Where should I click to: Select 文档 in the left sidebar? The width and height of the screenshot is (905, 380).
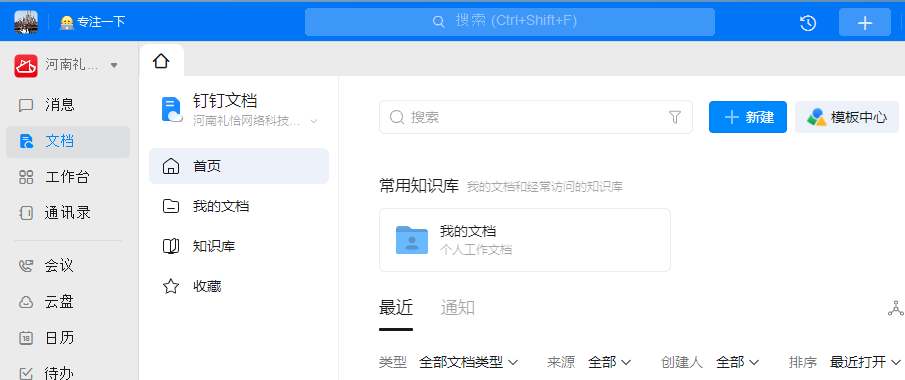pyautogui.click(x=68, y=141)
